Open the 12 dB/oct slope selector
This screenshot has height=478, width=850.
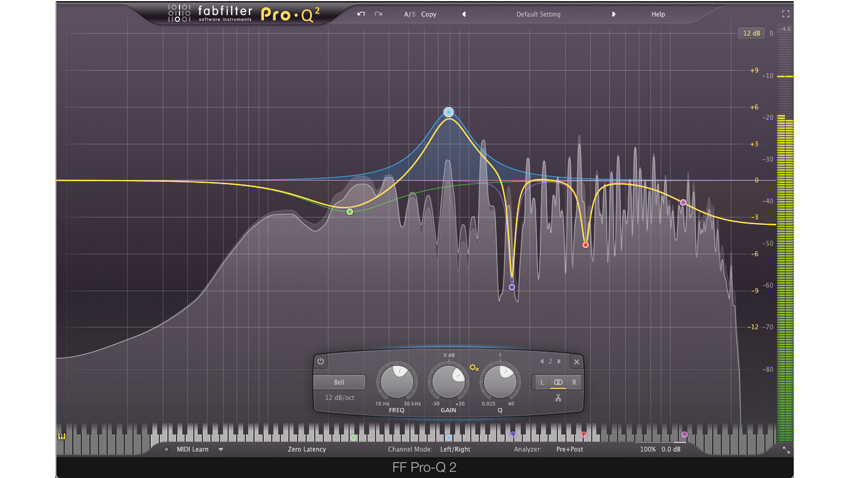tap(339, 398)
